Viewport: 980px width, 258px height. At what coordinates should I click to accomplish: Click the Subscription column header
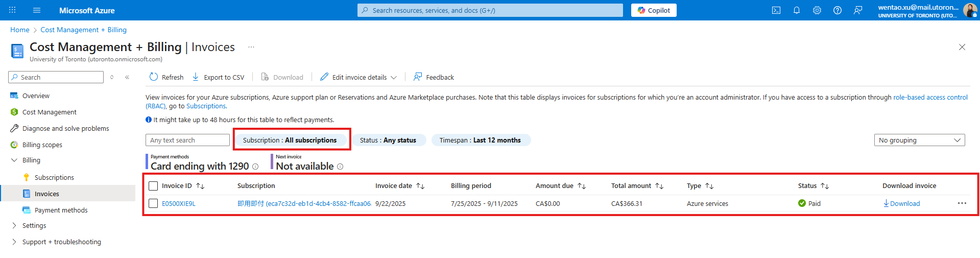point(256,186)
